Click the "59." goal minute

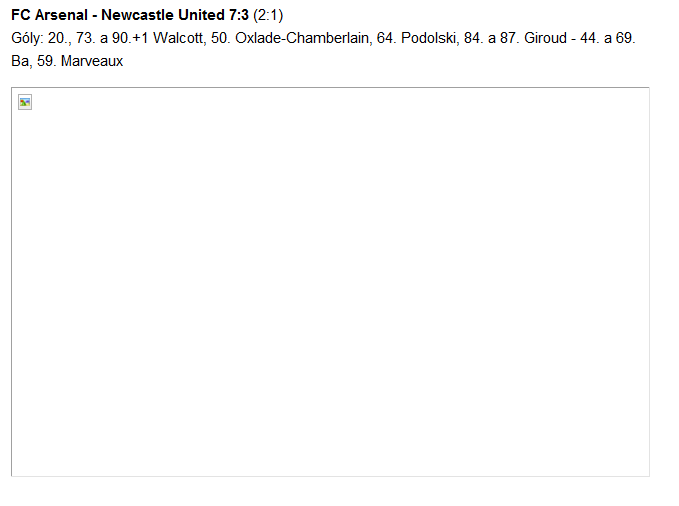coord(47,61)
